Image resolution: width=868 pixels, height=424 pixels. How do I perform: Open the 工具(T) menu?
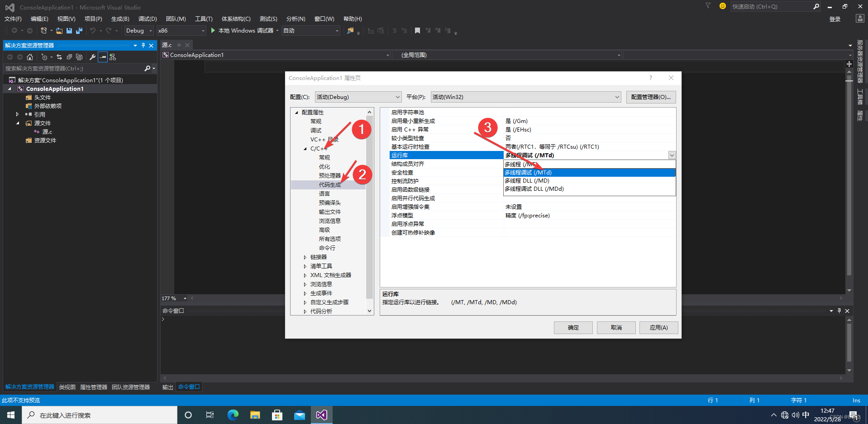point(204,19)
